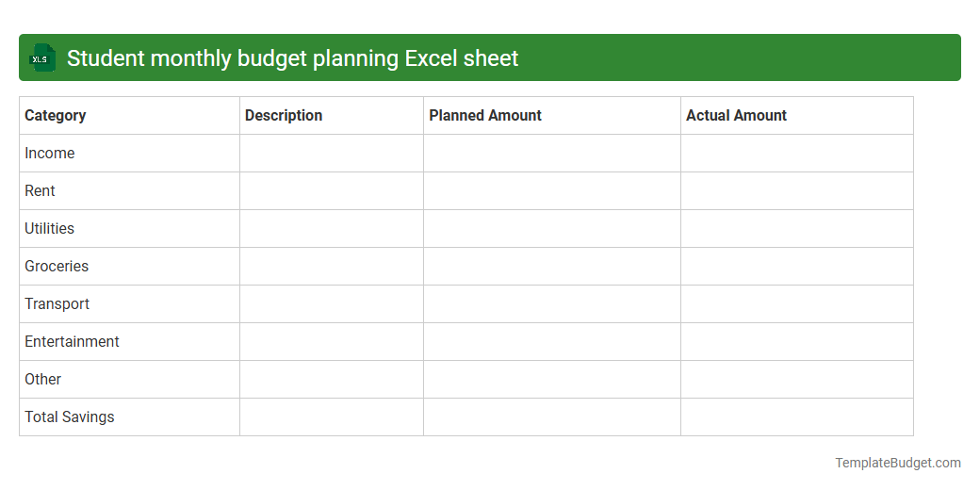Select the Income Description cell
The width and height of the screenshot is (980, 490).
[332, 153]
